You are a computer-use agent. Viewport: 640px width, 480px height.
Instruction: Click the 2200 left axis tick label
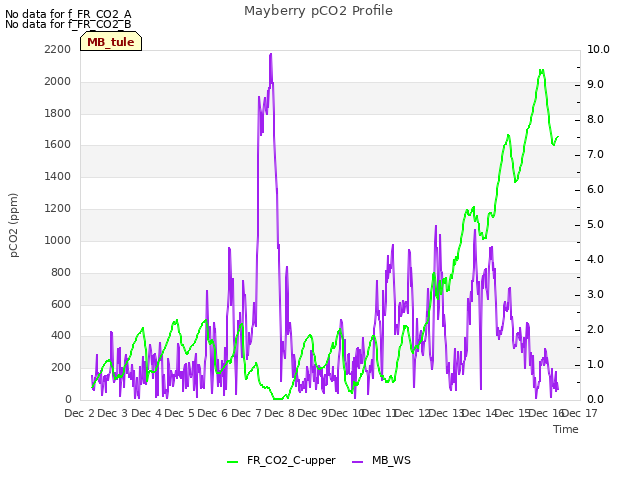pos(58,49)
